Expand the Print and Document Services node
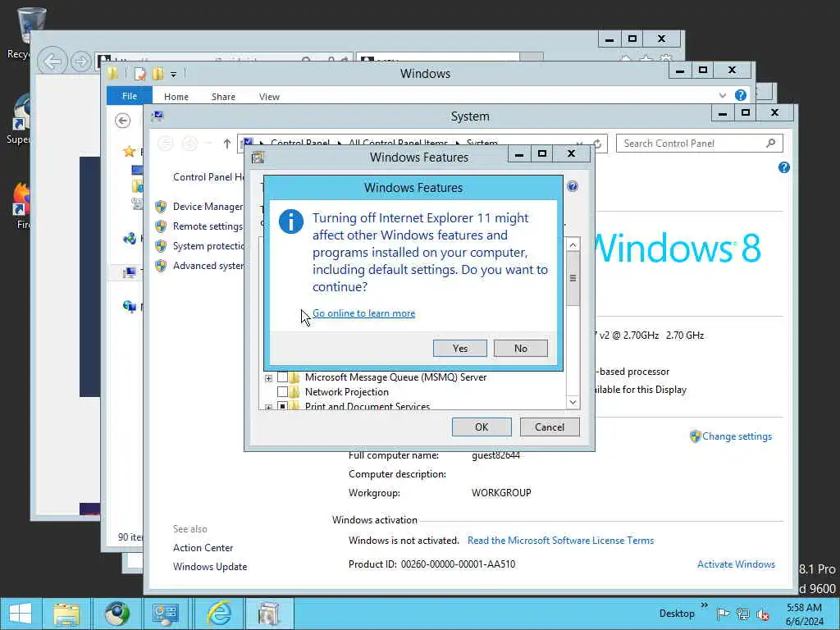 point(268,408)
